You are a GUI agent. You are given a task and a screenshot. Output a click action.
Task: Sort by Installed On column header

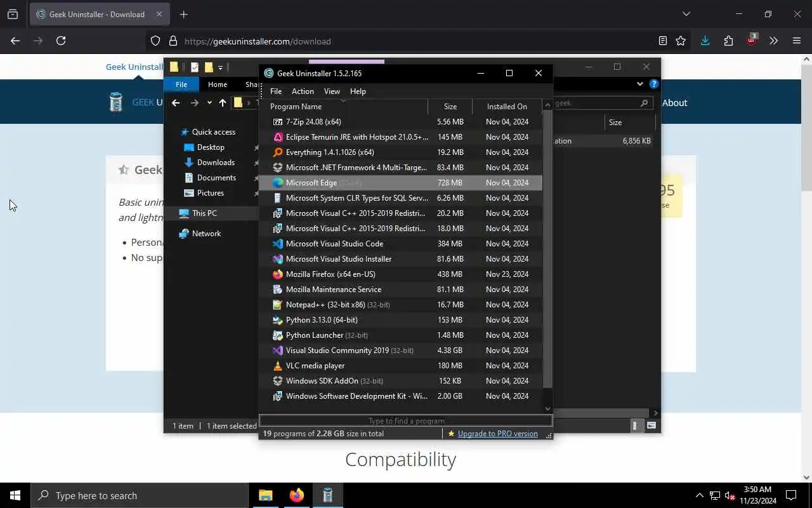507,106
